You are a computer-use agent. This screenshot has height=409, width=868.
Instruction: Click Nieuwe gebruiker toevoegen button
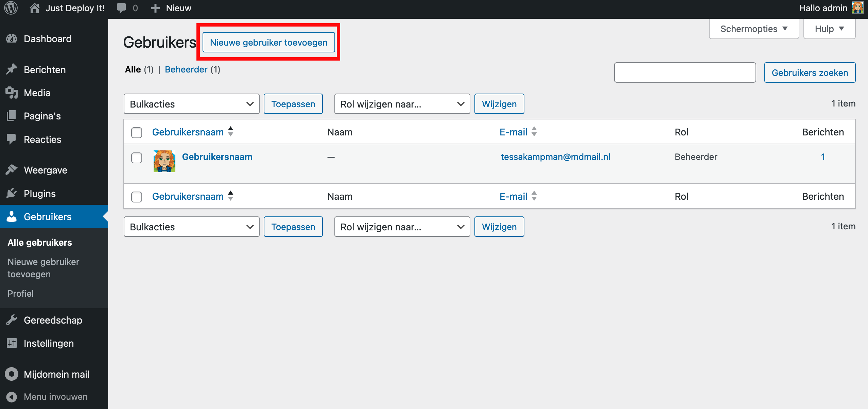point(268,43)
